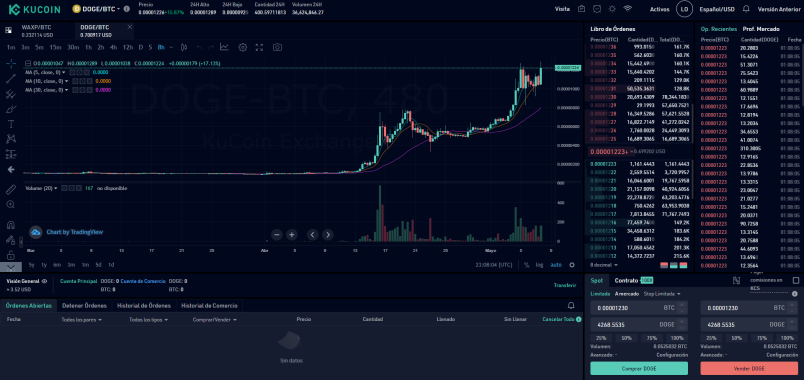The image size is (804, 380).
Task: Select the zoom-in magnifier tool
Action: coord(11,204)
